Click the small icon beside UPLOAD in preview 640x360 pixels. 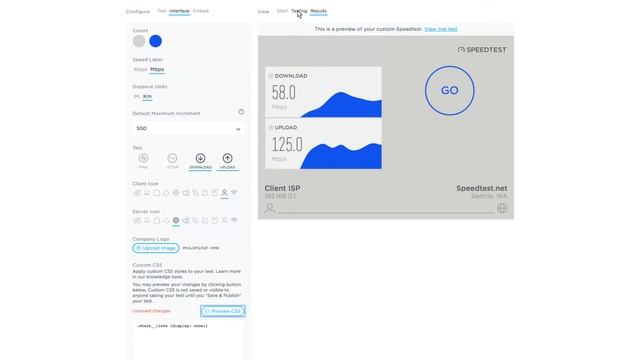pos(271,128)
